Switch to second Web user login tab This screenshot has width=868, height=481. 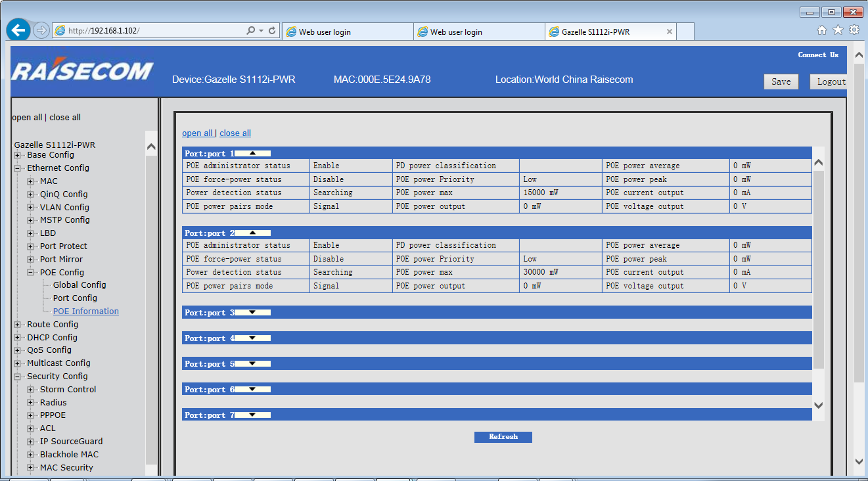[x=479, y=32]
